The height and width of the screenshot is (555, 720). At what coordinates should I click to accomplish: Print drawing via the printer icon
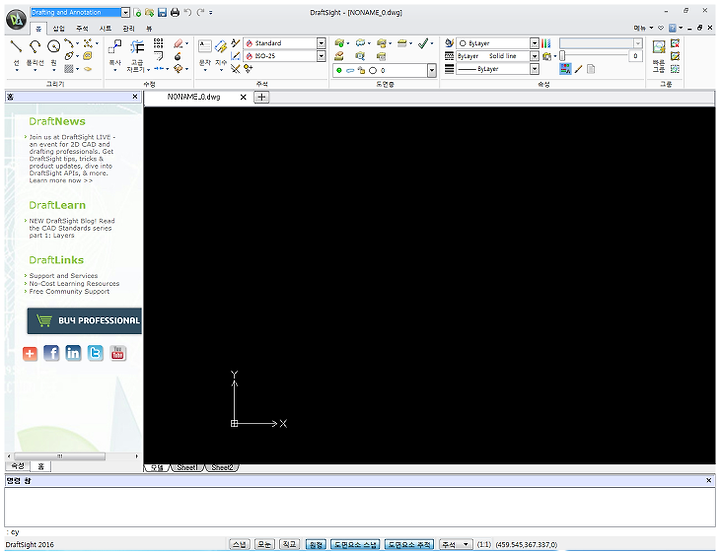(x=175, y=13)
